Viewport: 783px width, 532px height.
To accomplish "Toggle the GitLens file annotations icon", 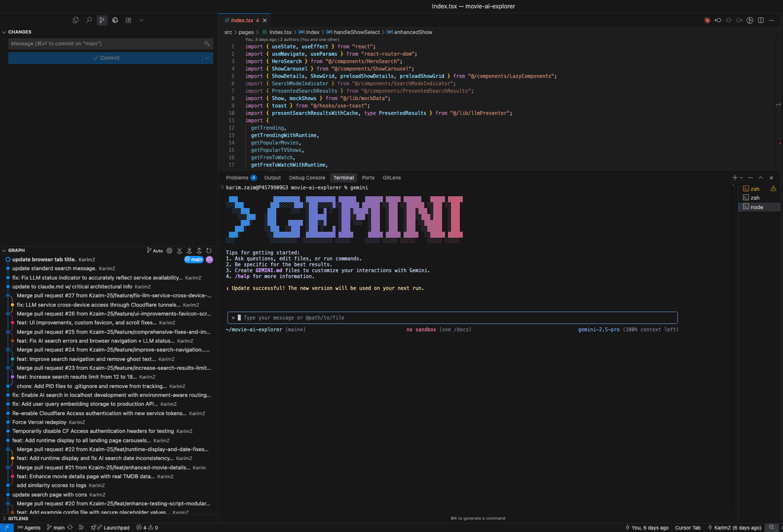I will 750,20.
